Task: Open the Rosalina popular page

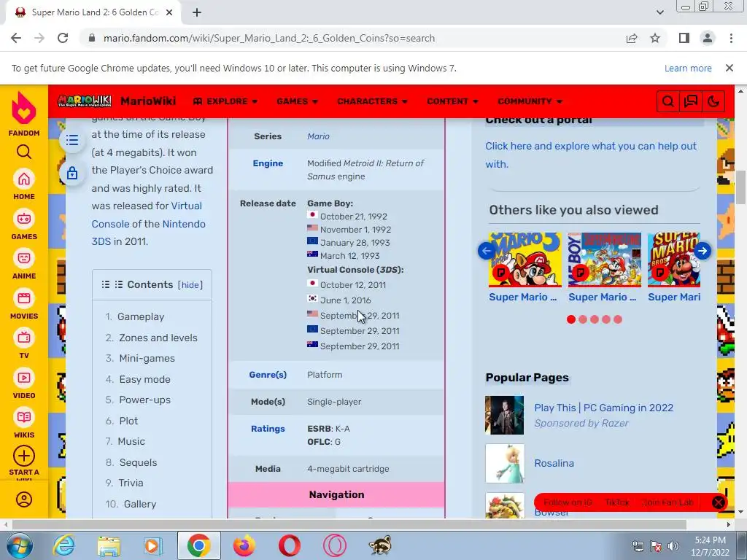Action: coord(554,463)
